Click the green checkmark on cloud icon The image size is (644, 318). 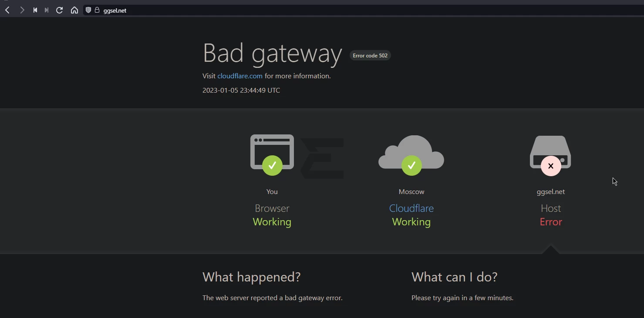coord(411,165)
